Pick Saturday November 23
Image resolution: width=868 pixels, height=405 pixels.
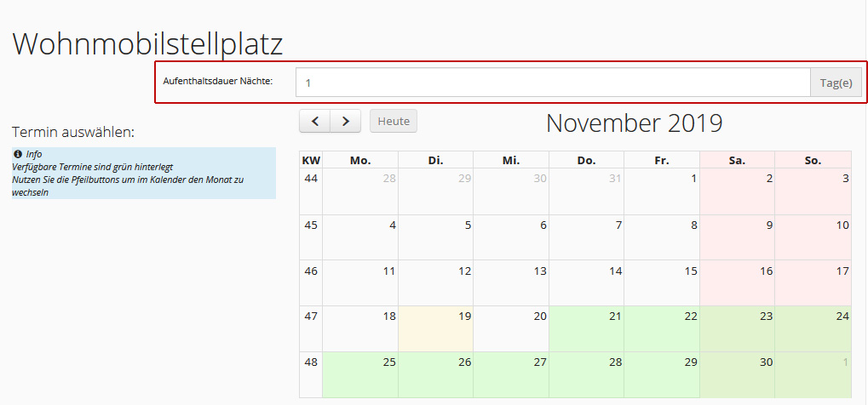click(x=737, y=328)
